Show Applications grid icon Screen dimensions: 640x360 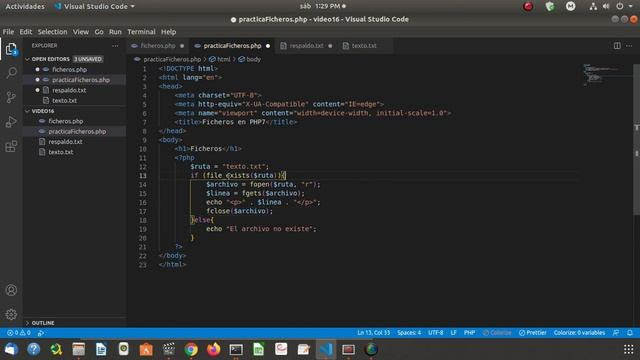coord(629,349)
